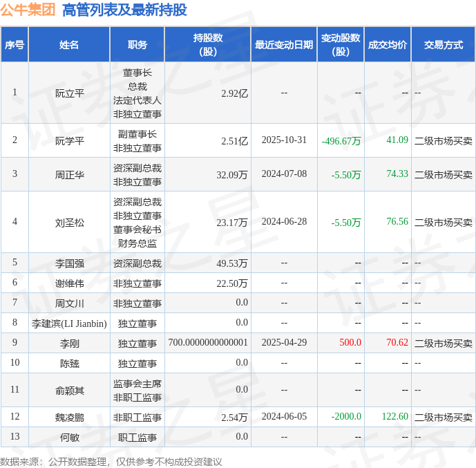This screenshot has height=468, width=476.
Task: Click 副董事长 in 阮学平's position cell
Action: pyautogui.click(x=137, y=134)
